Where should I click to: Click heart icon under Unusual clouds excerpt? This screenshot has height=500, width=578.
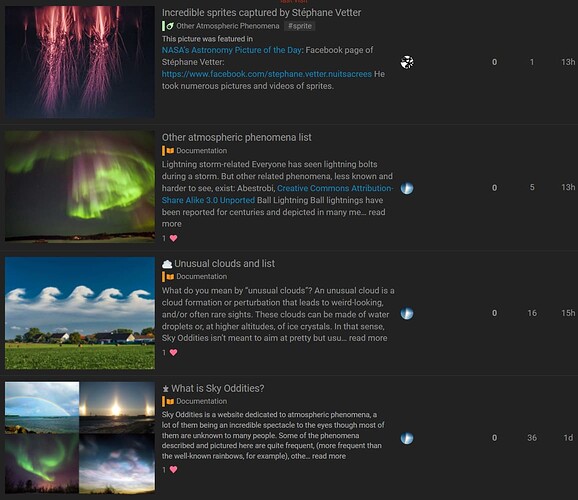(x=173, y=353)
